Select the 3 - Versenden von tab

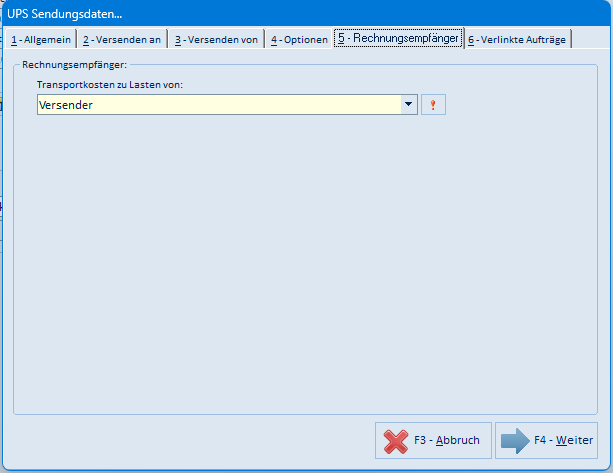[216, 39]
